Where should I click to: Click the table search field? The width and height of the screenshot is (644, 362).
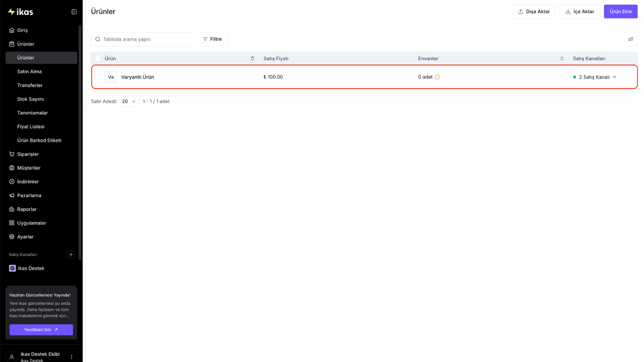tap(143, 39)
